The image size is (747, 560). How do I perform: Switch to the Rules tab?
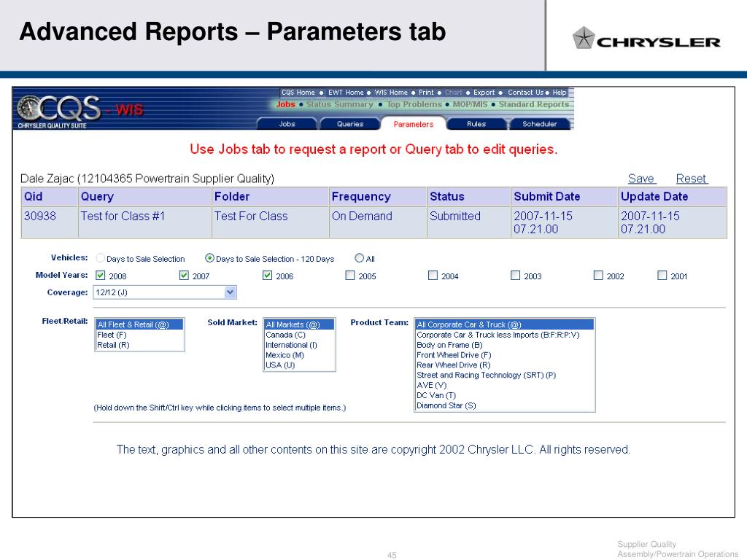476,124
